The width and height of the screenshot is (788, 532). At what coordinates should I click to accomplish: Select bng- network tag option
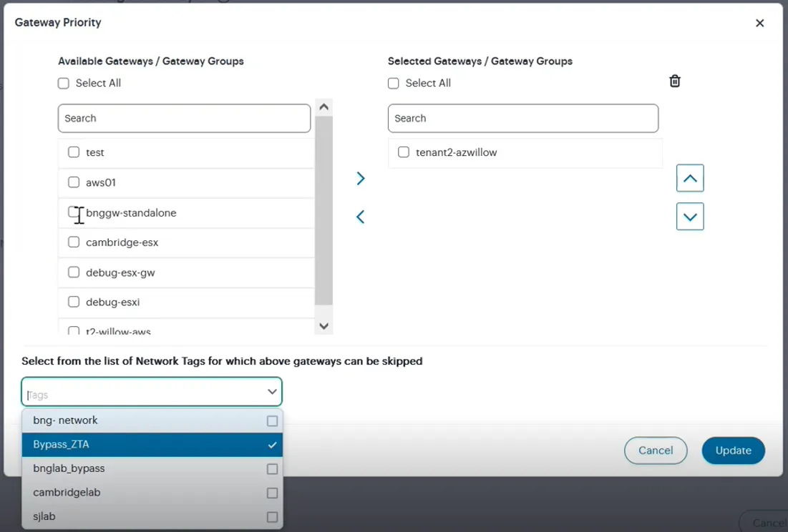[x=152, y=420]
